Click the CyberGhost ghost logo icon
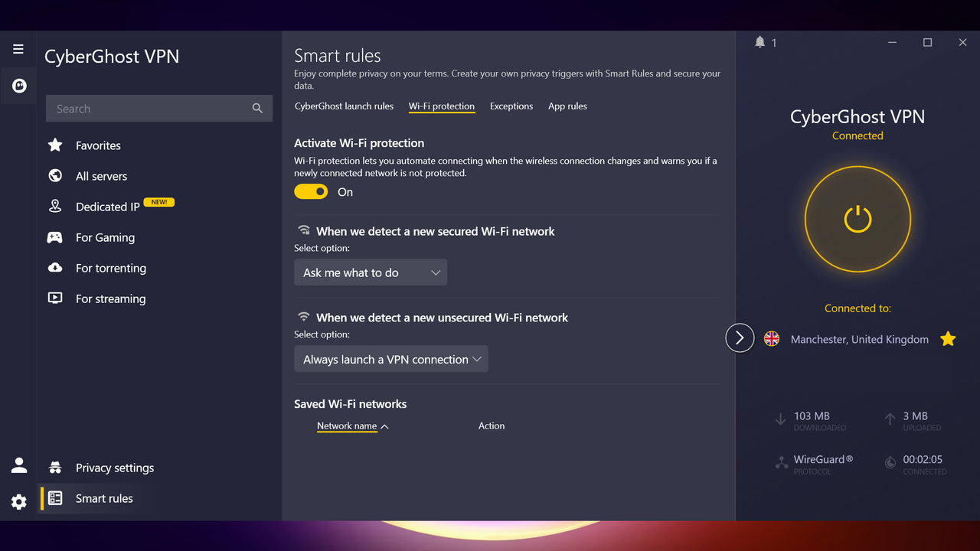This screenshot has height=551, width=980. (x=19, y=86)
